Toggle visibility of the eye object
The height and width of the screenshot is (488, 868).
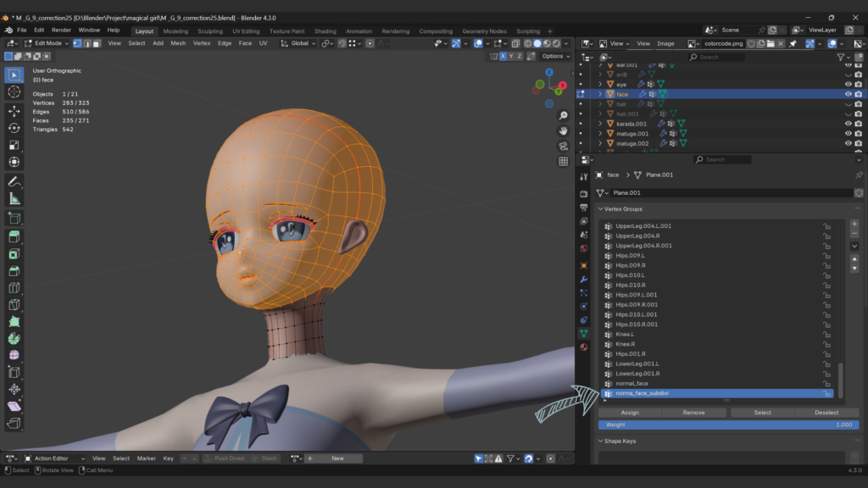[848, 85]
